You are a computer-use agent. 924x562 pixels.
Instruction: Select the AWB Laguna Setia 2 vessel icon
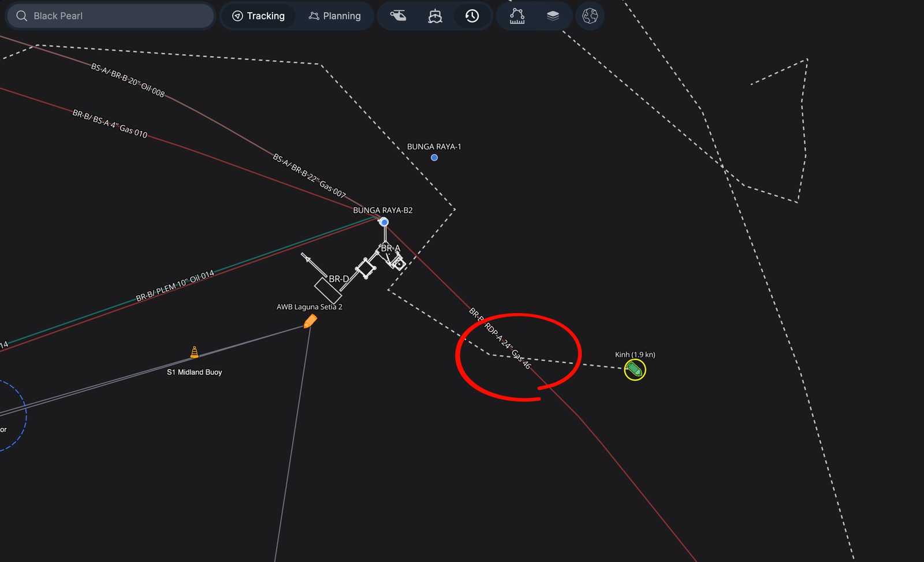[310, 321]
